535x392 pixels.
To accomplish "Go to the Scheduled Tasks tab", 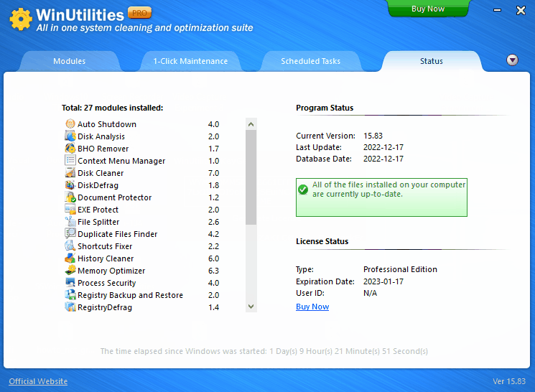I will pos(310,61).
